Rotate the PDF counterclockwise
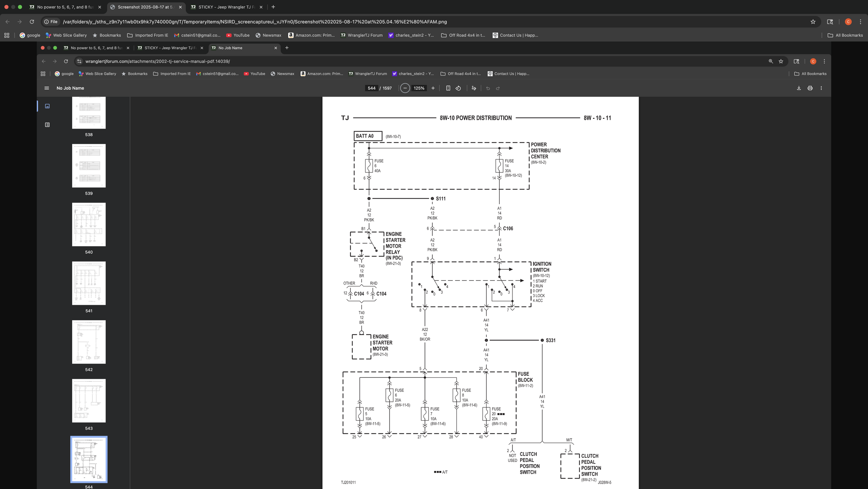 (458, 88)
